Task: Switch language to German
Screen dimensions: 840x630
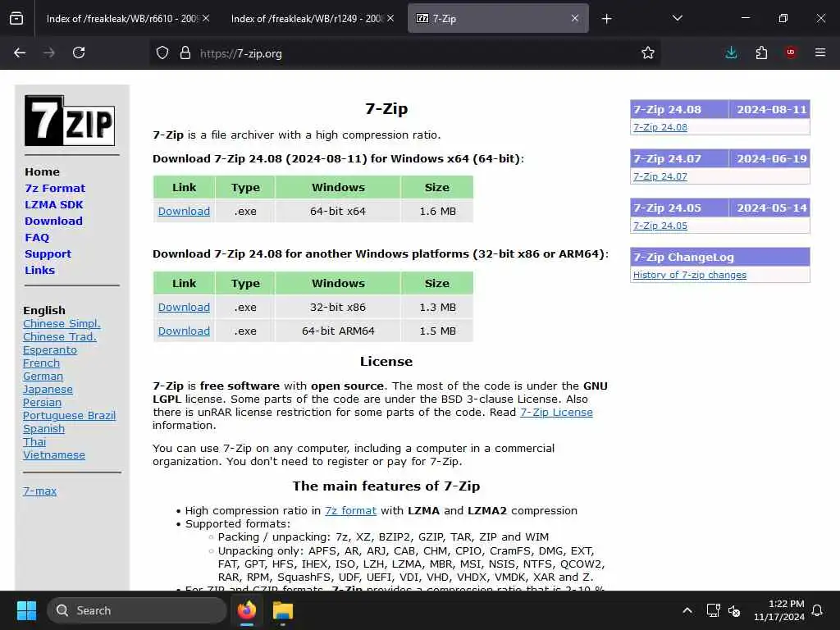Action: [43, 376]
